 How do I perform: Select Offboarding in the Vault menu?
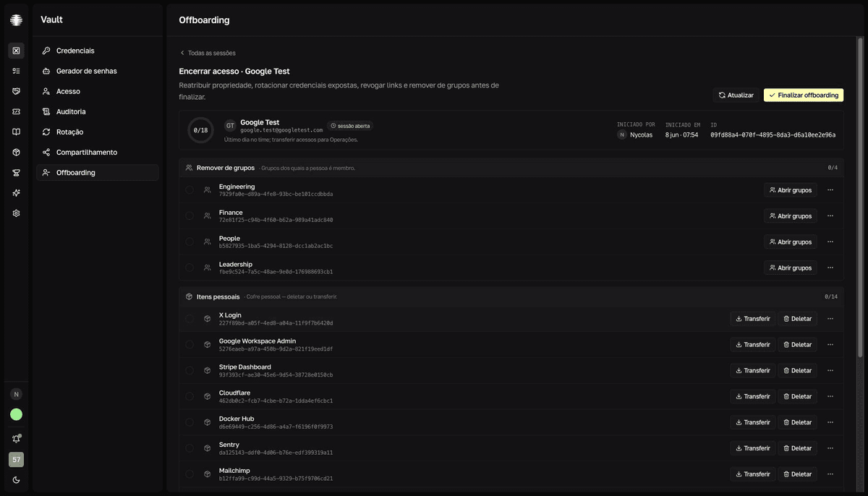(98, 172)
